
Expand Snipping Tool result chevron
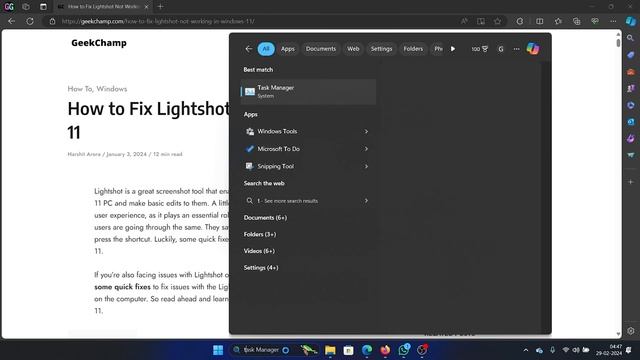click(366, 167)
